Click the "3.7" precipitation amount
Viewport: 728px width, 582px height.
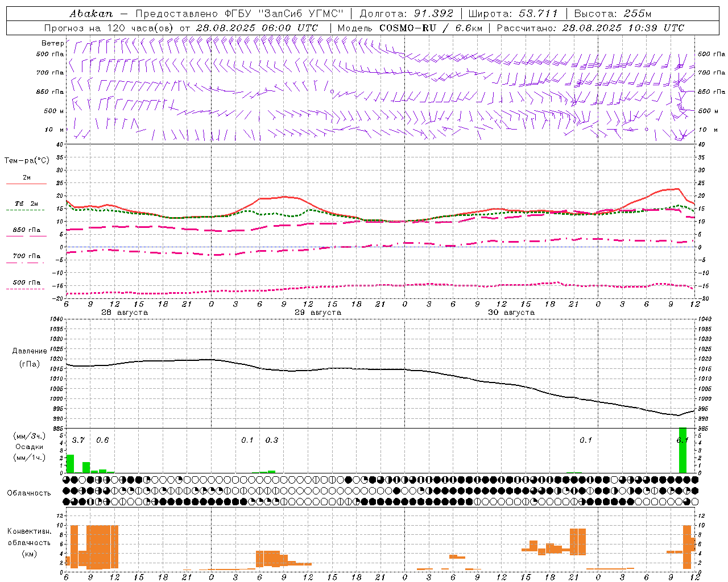[78, 440]
